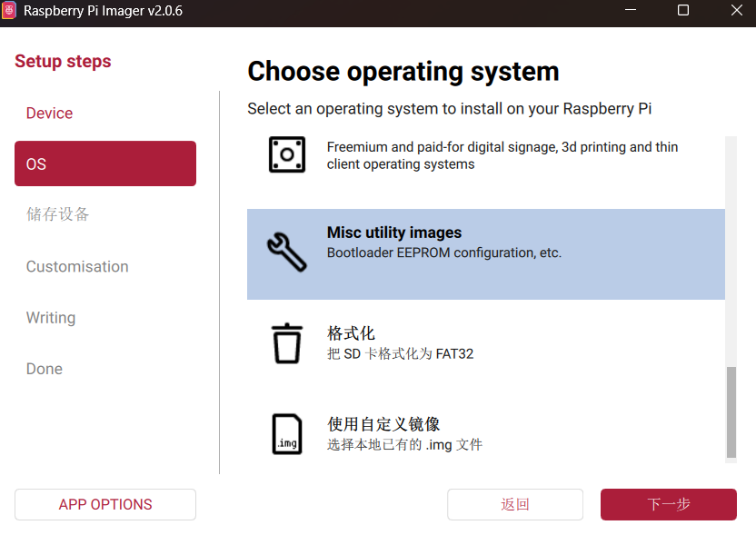Click the digital signage frame icon

287,154
